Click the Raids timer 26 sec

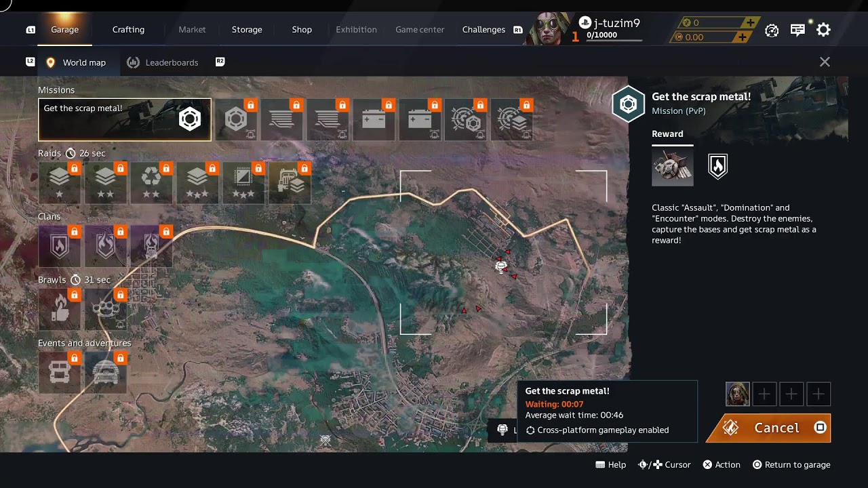tap(85, 153)
